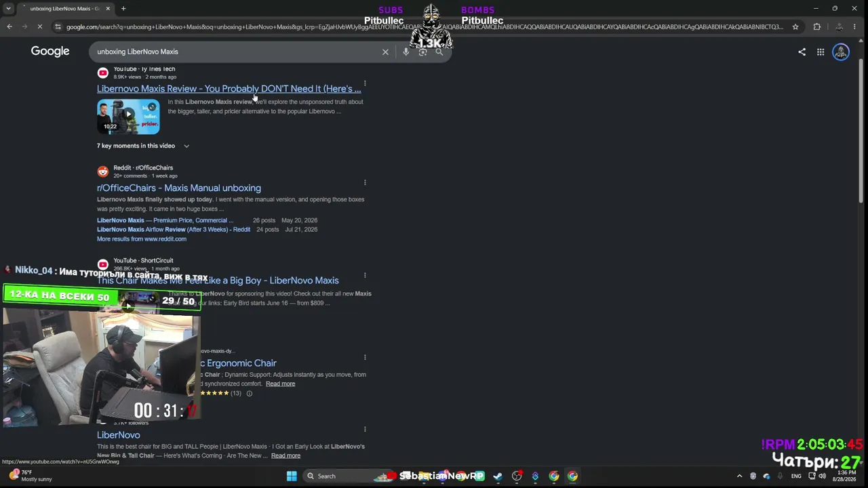Stop loading the current page

40,26
